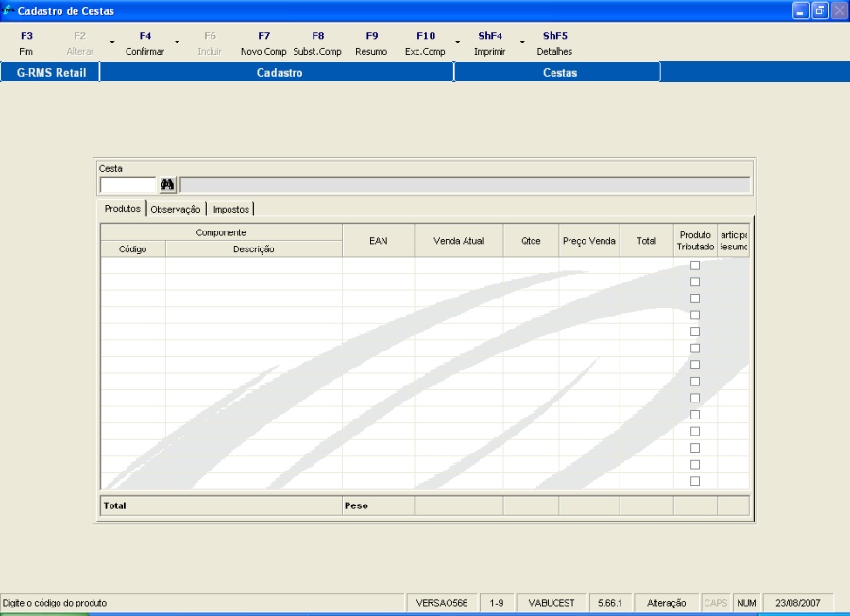850x616 pixels.
Task: Click the Qtde column header
Action: coord(531,241)
